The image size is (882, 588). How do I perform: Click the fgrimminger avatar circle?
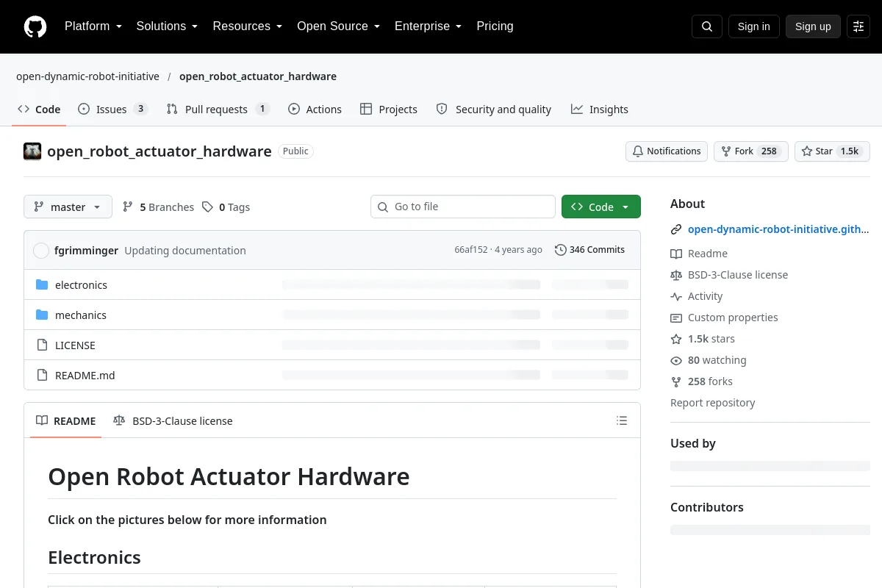[x=41, y=251]
